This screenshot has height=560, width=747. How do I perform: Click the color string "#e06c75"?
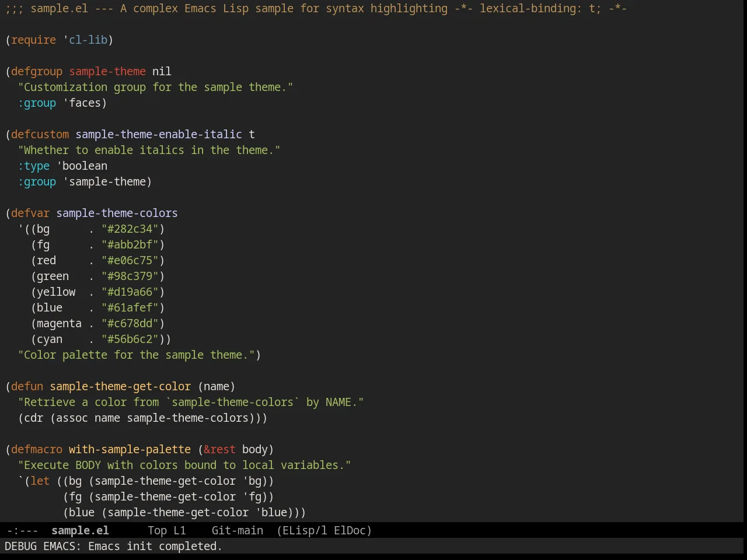pos(130,260)
